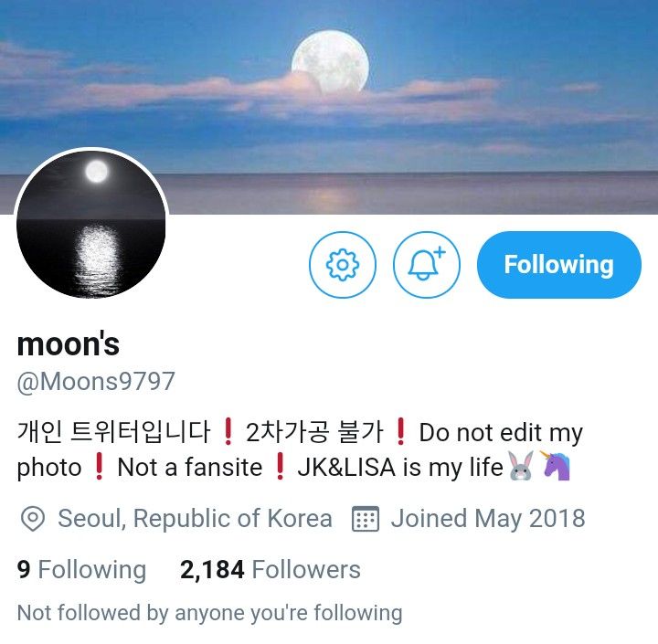The height and width of the screenshot is (644, 658).
Task: Turn on notifications with the bell icon
Action: (x=427, y=265)
